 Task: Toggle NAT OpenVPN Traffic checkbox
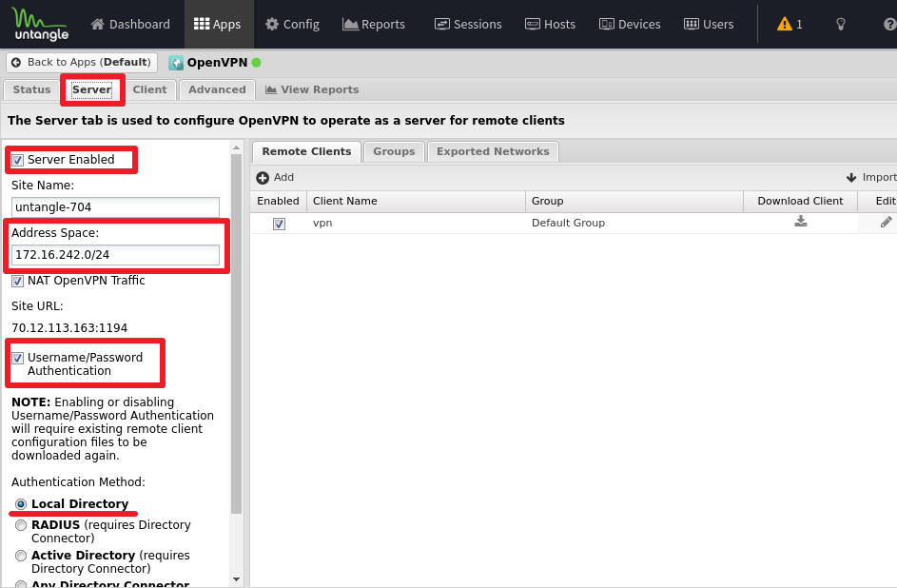[18, 281]
